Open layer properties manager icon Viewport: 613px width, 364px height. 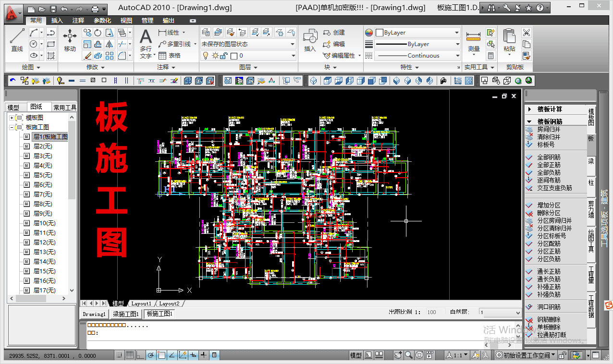click(x=206, y=33)
